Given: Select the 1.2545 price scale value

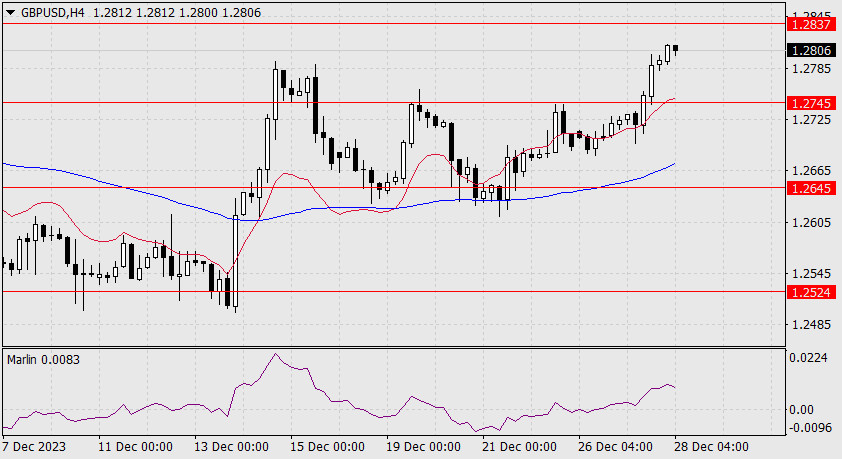Looking at the screenshot, I should click(811, 273).
